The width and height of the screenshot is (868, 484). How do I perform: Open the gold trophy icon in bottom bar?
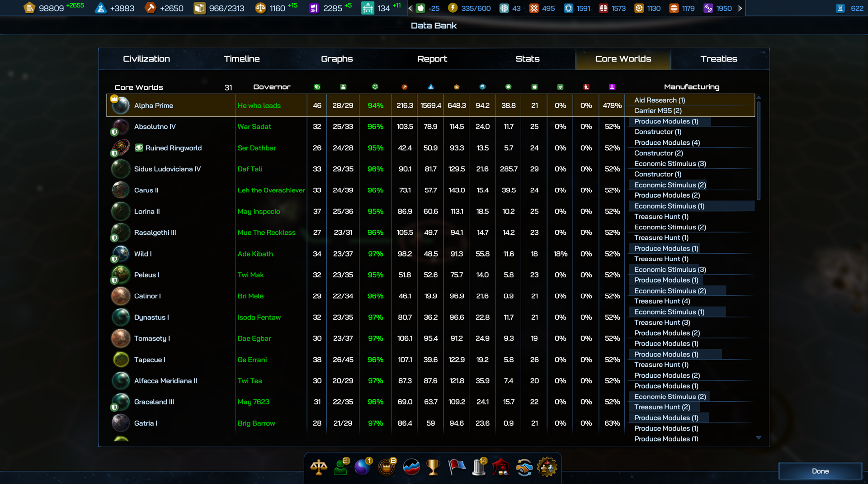pyautogui.click(x=433, y=467)
